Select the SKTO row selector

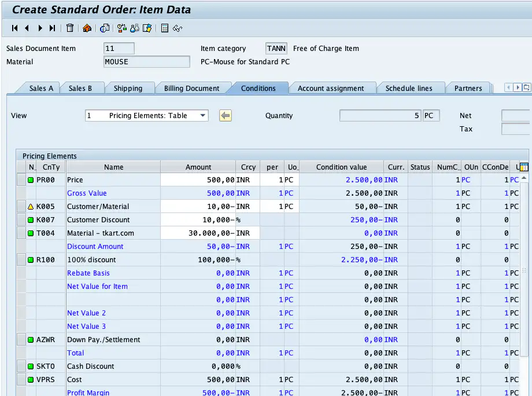(21, 366)
